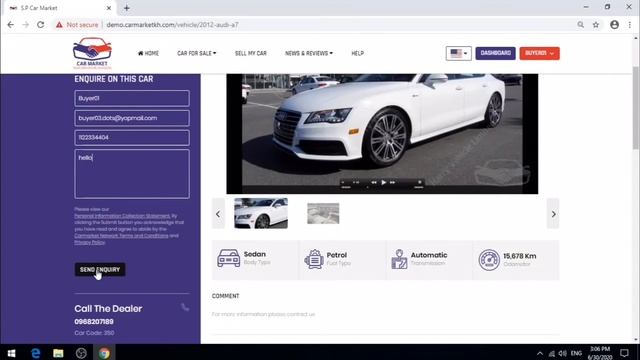Open Carmarket Network Terms and Conditions link
Image resolution: width=640 pixels, height=360 pixels.
pos(121,236)
